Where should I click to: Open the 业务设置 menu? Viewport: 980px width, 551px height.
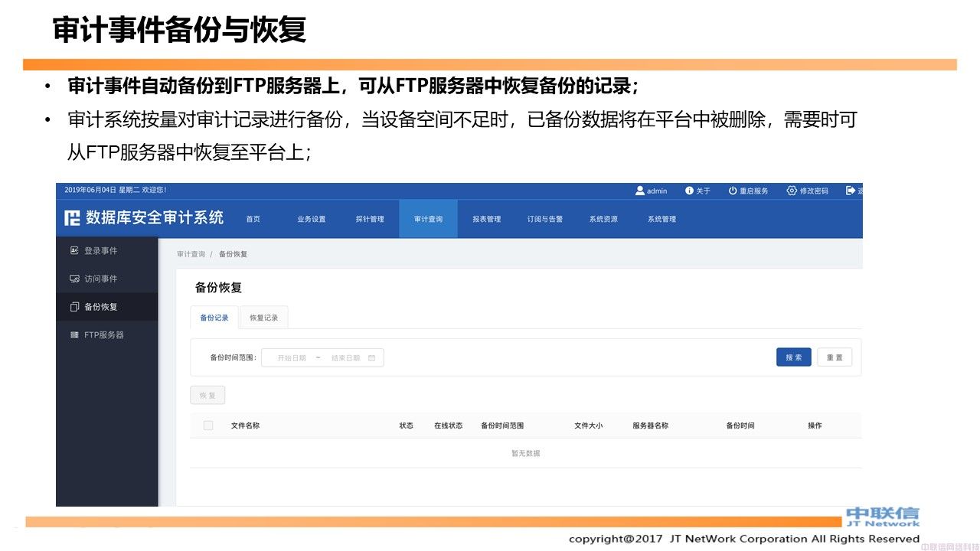312,219
